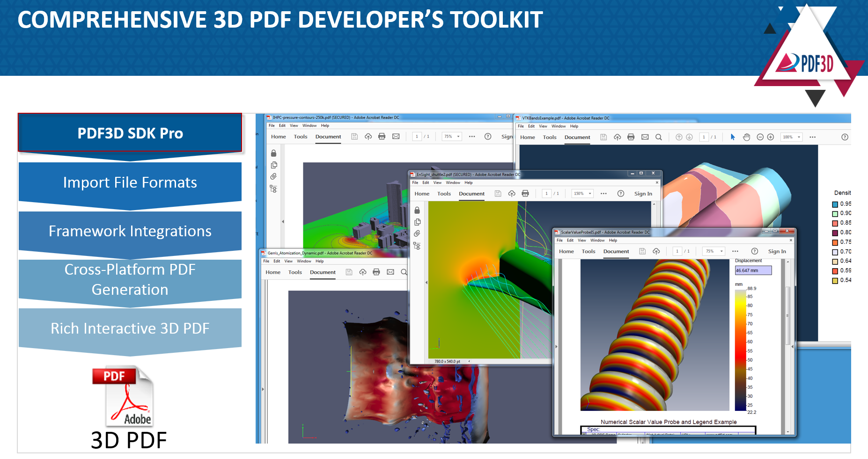This screenshot has width=868, height=459.
Task: Click the Rich Interactive 3D PDF banner
Action: (x=130, y=329)
